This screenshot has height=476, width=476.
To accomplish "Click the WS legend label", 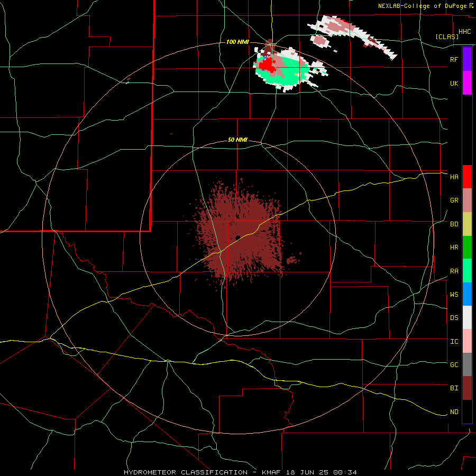I will 454,295.
